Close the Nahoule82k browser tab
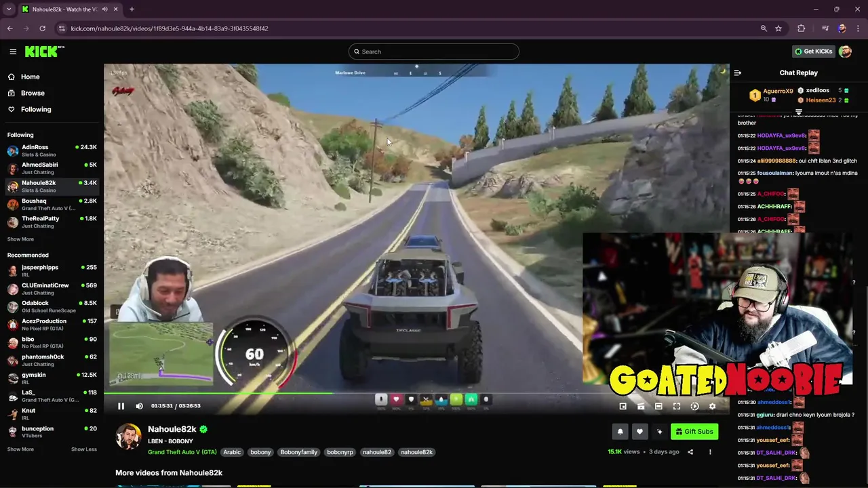 [x=115, y=9]
